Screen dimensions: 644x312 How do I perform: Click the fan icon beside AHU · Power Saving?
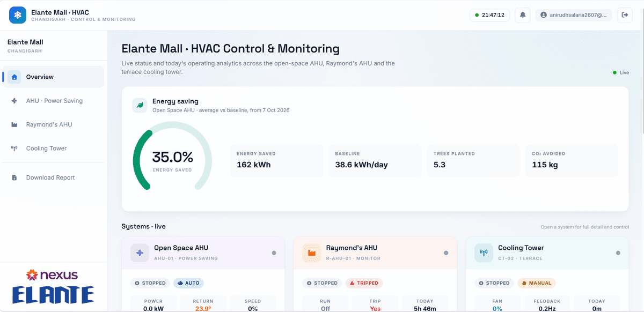coord(14,101)
